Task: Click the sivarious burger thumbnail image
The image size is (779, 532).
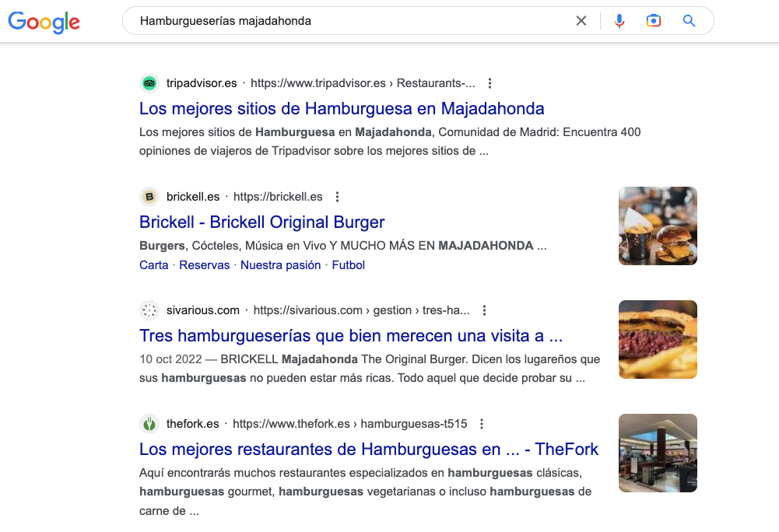Action: (x=658, y=339)
